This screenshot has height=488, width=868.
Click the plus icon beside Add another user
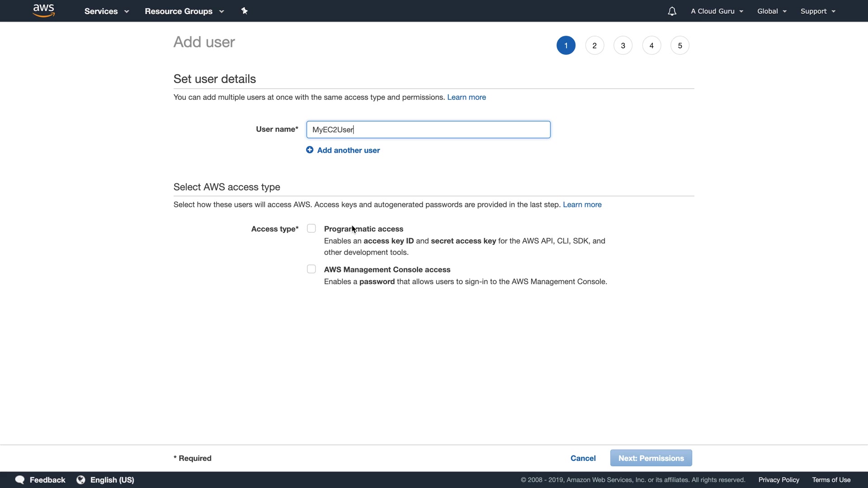click(310, 150)
